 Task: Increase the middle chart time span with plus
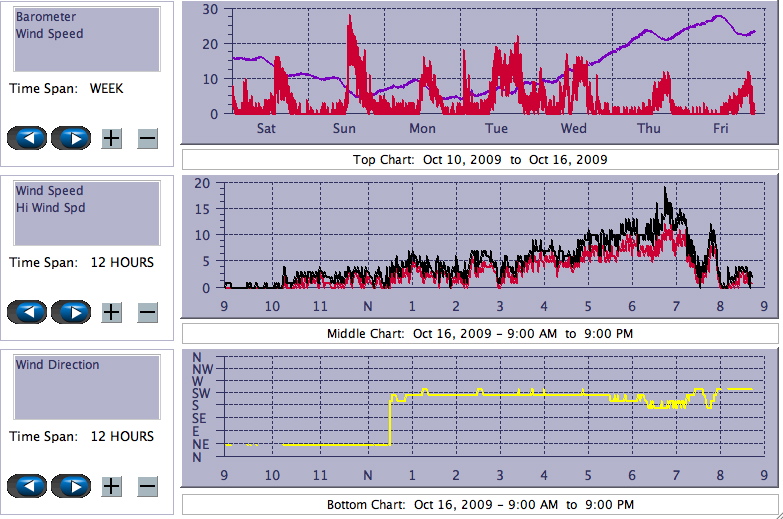click(112, 312)
